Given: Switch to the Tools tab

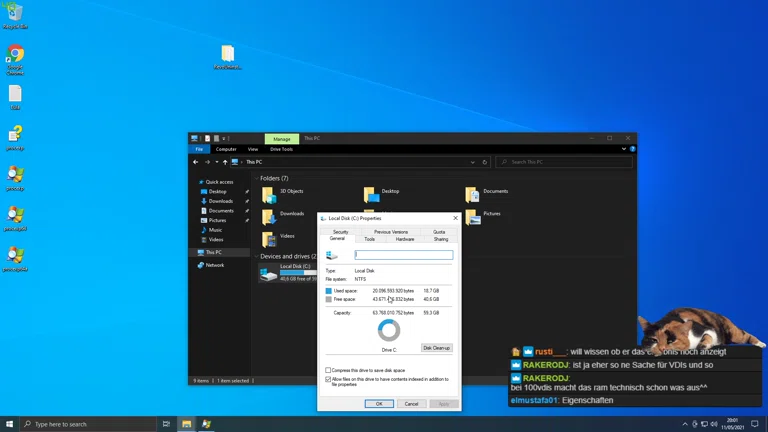Looking at the screenshot, I should tap(369, 239).
